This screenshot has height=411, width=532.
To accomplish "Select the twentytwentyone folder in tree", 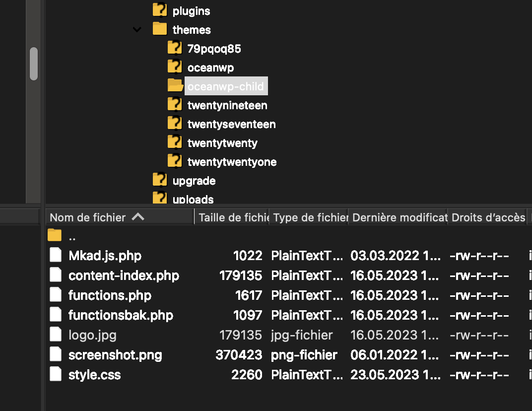I will click(x=232, y=162).
